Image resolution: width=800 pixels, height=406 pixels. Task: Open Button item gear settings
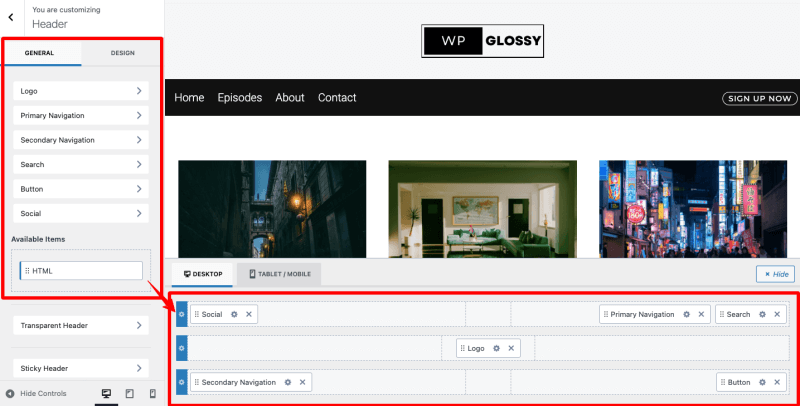[x=762, y=382]
